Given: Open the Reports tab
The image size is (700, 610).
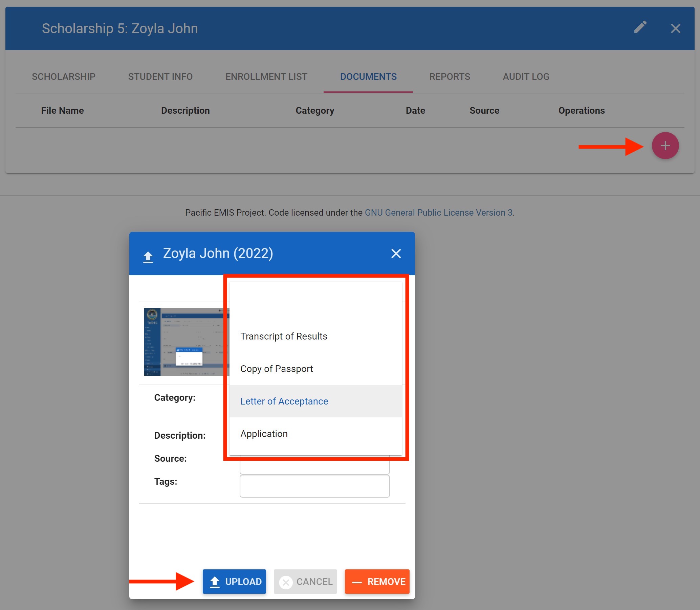Looking at the screenshot, I should [449, 77].
